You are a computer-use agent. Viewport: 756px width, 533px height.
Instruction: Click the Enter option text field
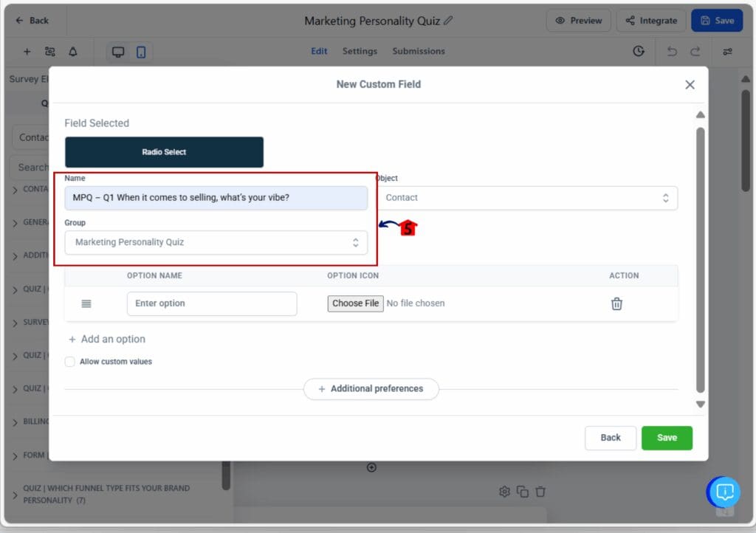pos(212,303)
